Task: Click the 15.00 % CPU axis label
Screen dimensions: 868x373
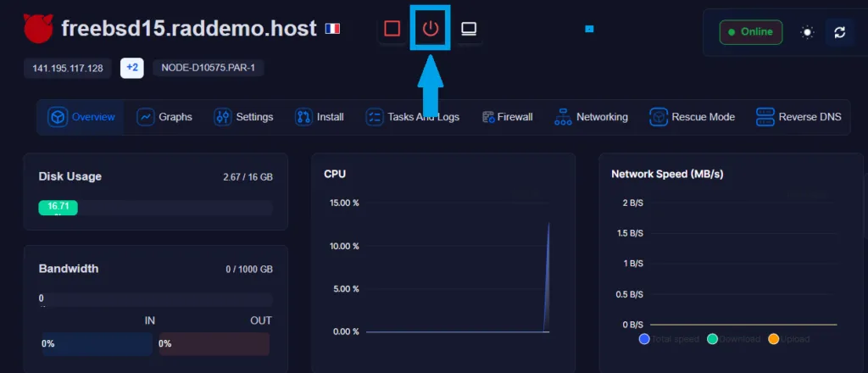Action: pos(344,203)
